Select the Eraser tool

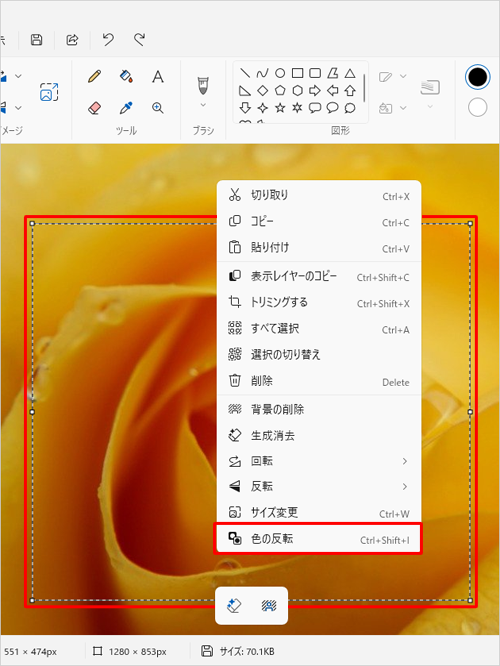pos(94,108)
